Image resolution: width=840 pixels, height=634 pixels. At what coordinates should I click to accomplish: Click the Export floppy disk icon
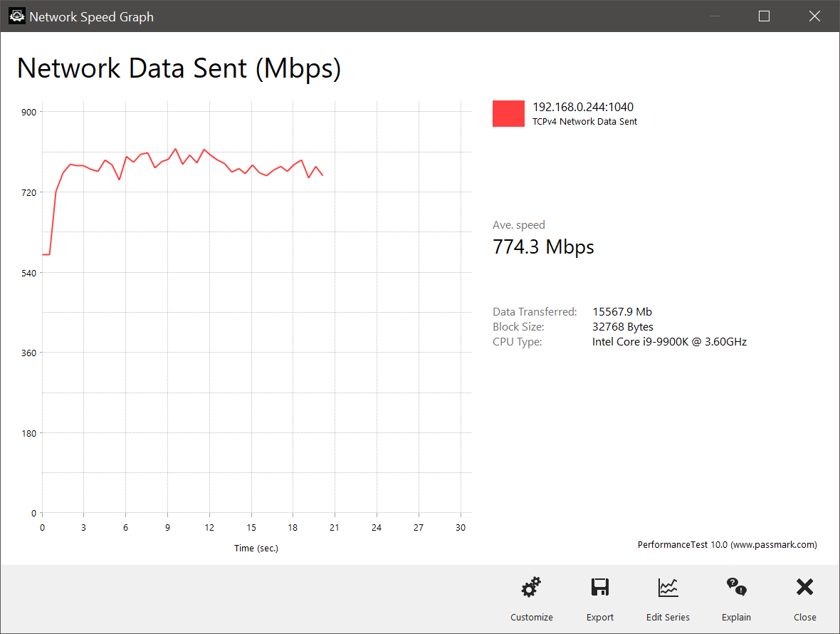tap(600, 588)
